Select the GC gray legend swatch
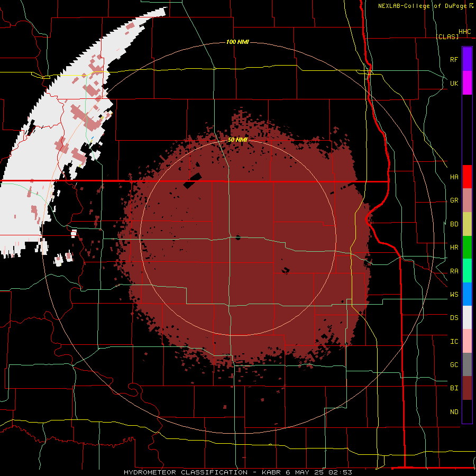The width and height of the screenshot is (476, 476). pyautogui.click(x=467, y=364)
